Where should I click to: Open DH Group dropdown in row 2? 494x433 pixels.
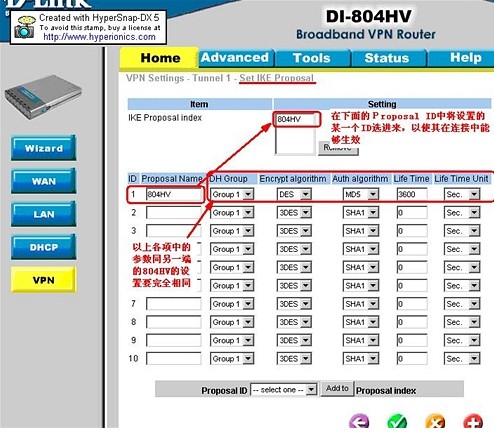point(232,213)
